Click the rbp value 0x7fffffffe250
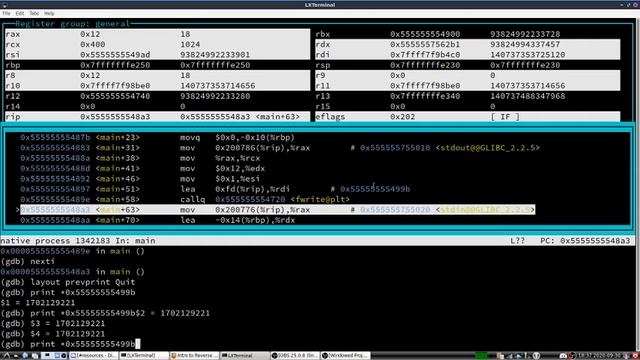The height and width of the screenshot is (360, 640). [x=115, y=65]
